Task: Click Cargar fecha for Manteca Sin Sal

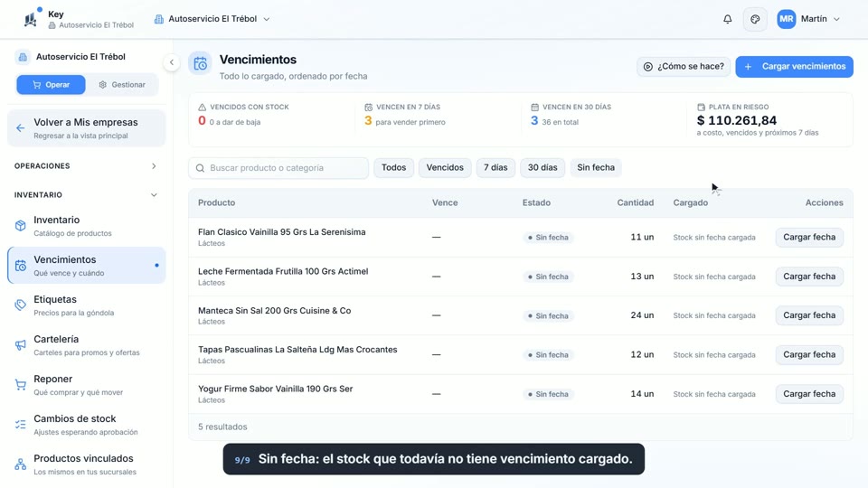Action: pyautogui.click(x=809, y=315)
